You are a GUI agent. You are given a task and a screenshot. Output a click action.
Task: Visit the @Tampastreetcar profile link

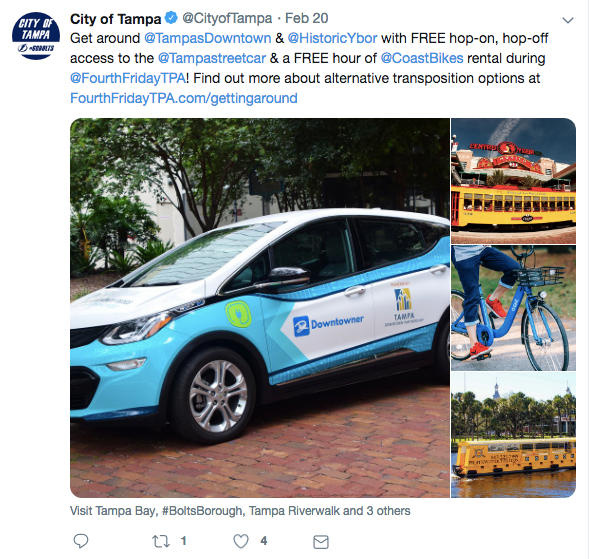(212, 58)
